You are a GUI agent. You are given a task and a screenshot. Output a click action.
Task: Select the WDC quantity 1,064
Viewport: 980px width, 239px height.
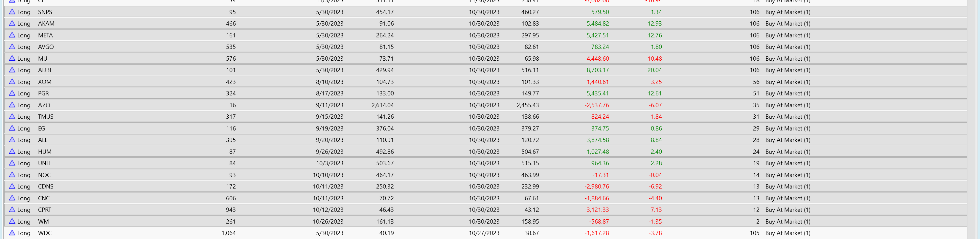[228, 233]
